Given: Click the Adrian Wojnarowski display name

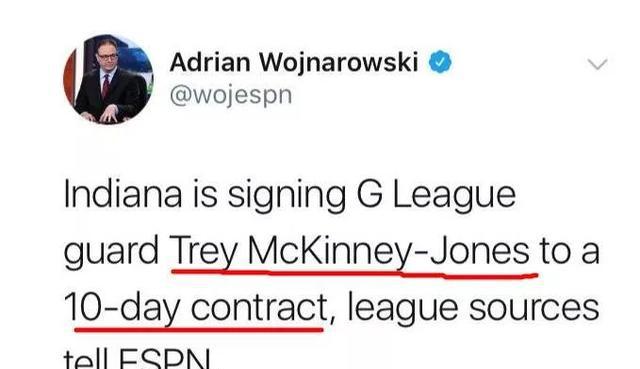Looking at the screenshot, I should point(294,63).
